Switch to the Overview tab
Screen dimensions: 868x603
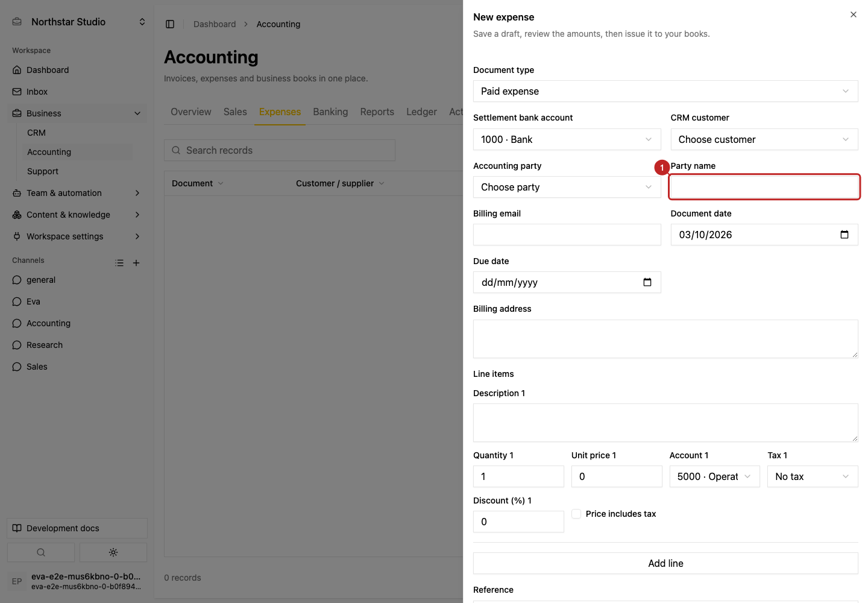tap(191, 112)
